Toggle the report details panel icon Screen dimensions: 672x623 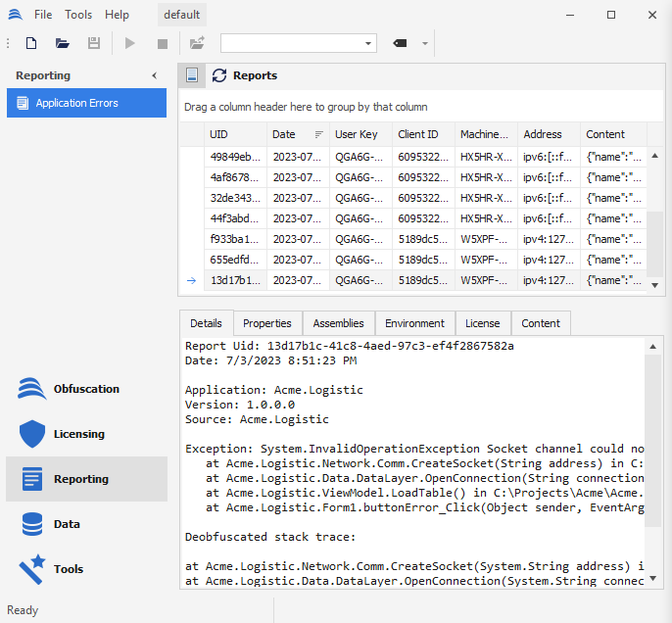pos(192,75)
